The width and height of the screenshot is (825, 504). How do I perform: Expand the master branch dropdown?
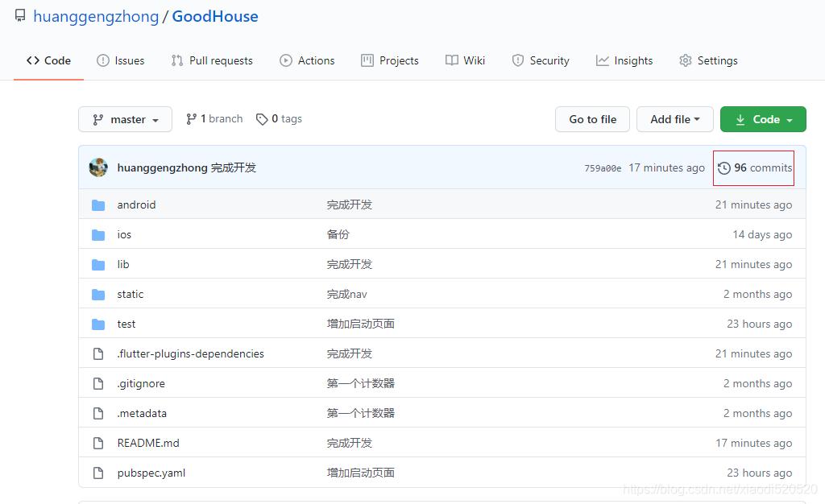[x=125, y=119]
